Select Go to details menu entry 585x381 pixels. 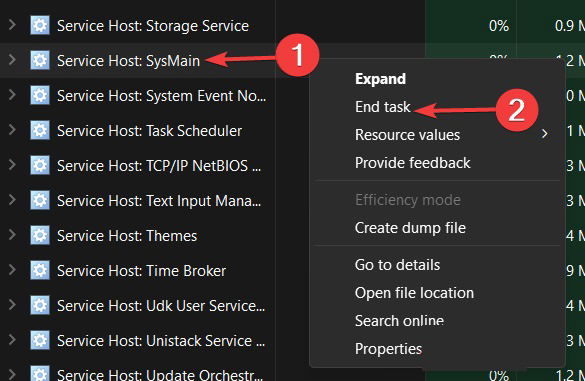pyautogui.click(x=397, y=265)
